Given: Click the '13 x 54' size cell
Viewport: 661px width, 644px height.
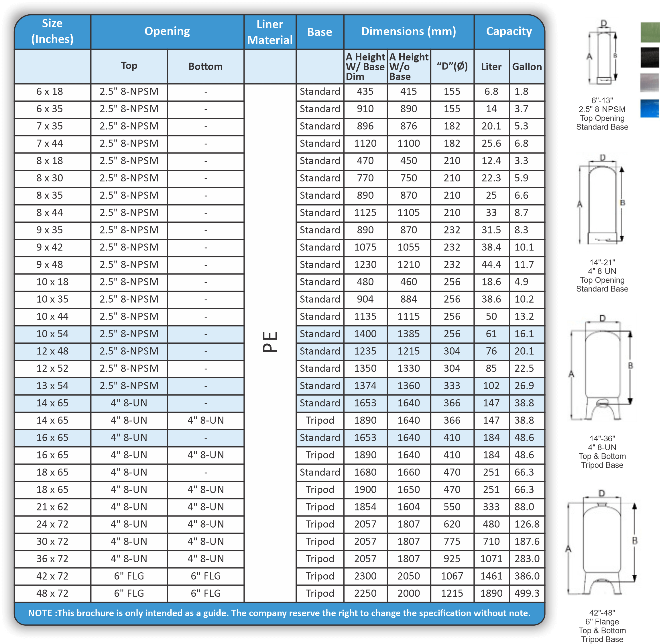Looking at the screenshot, I should coord(52,386).
